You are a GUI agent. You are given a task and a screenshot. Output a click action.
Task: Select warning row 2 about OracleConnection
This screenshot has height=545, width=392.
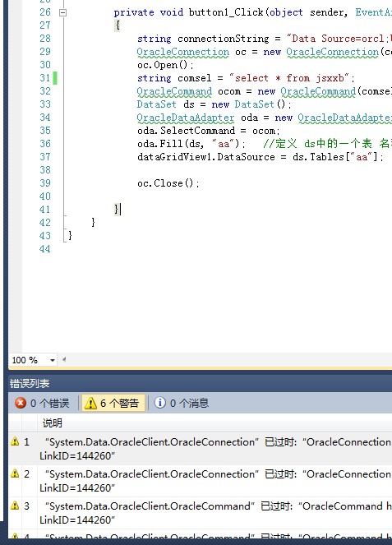tap(201, 481)
